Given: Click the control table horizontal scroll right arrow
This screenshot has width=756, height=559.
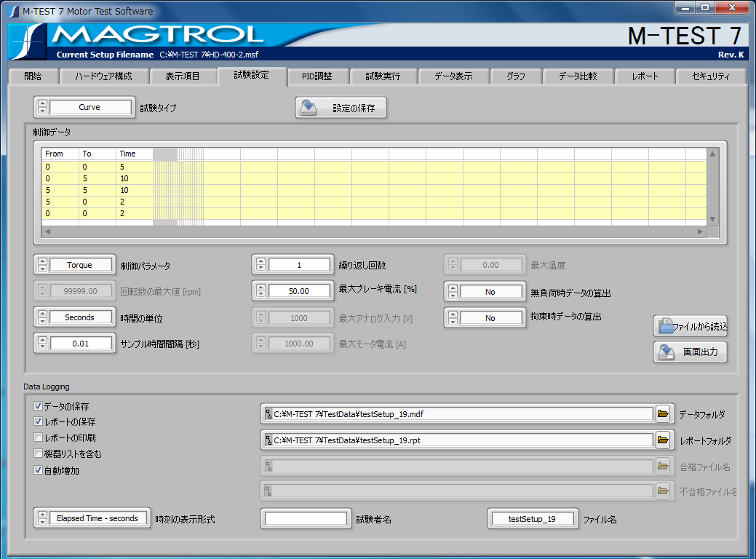Looking at the screenshot, I should (700, 231).
